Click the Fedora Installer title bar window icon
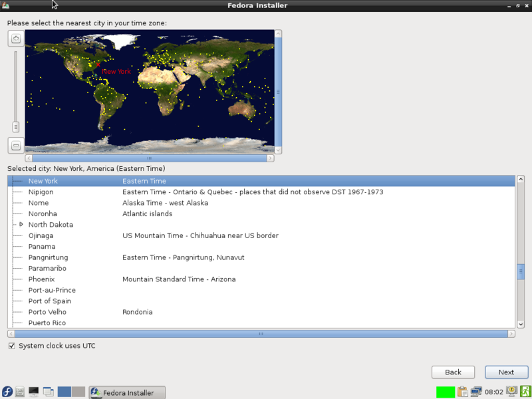The image size is (532, 399). click(x=5, y=5)
